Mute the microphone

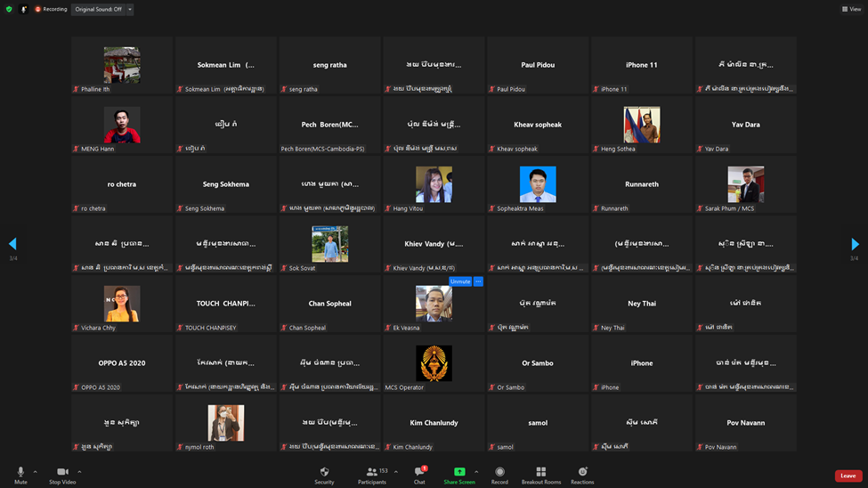click(20, 475)
